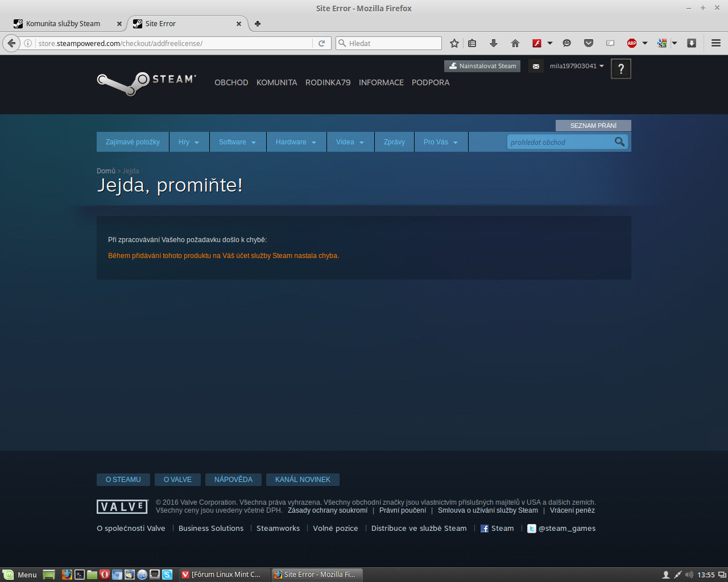Open the Pocket icon in toolbar
Image resolution: width=728 pixels, height=582 pixels.
click(589, 43)
